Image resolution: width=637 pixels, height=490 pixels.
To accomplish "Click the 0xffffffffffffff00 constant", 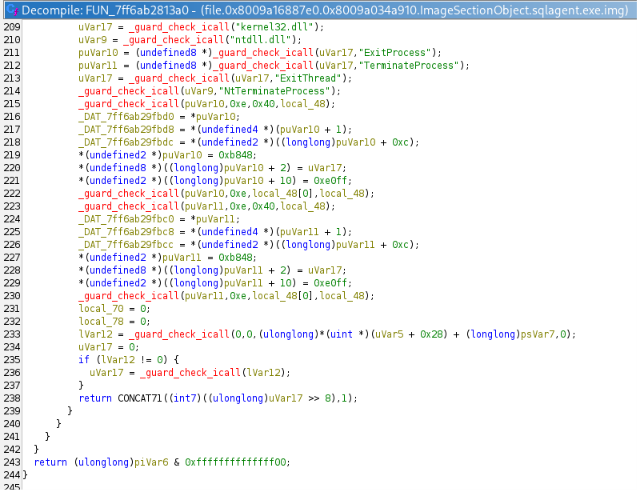I will point(235,462).
